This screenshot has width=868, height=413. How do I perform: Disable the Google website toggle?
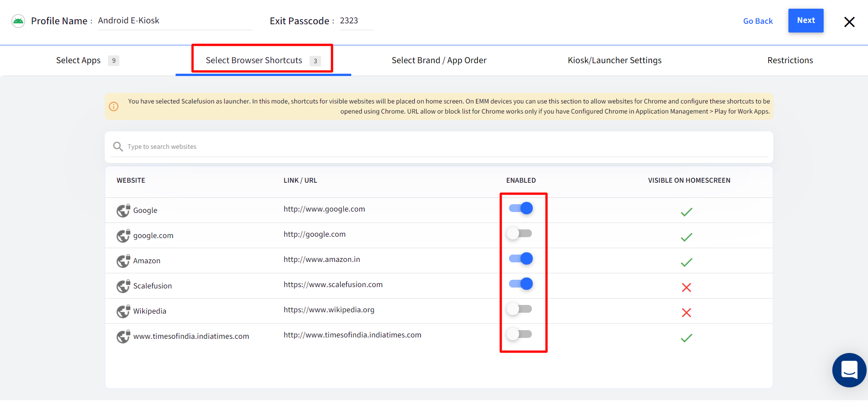[521, 208]
